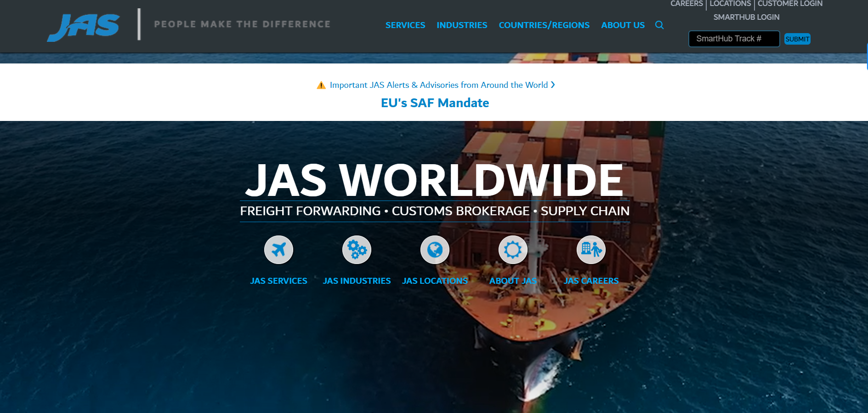The image size is (868, 413).
Task: Click the About JAS circular badge icon
Action: pos(513,250)
